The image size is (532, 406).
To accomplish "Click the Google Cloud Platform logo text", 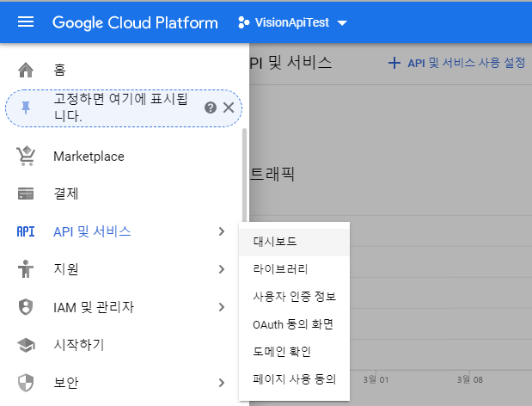I will pyautogui.click(x=135, y=22).
